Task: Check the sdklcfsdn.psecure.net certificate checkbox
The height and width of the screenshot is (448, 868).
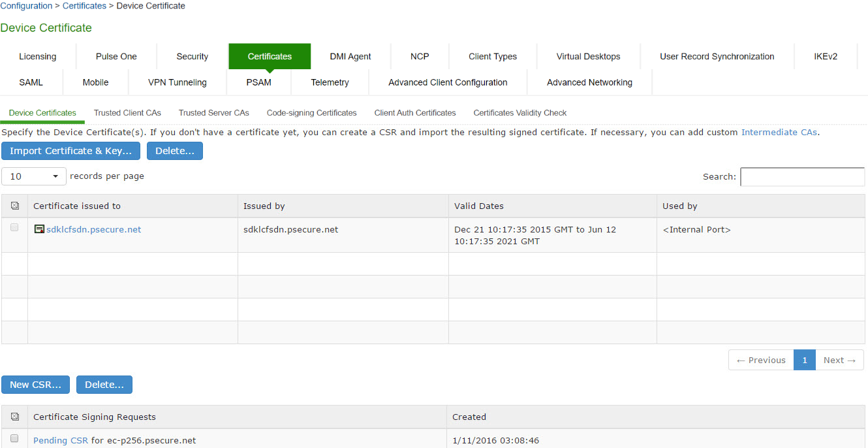Action: coord(14,228)
